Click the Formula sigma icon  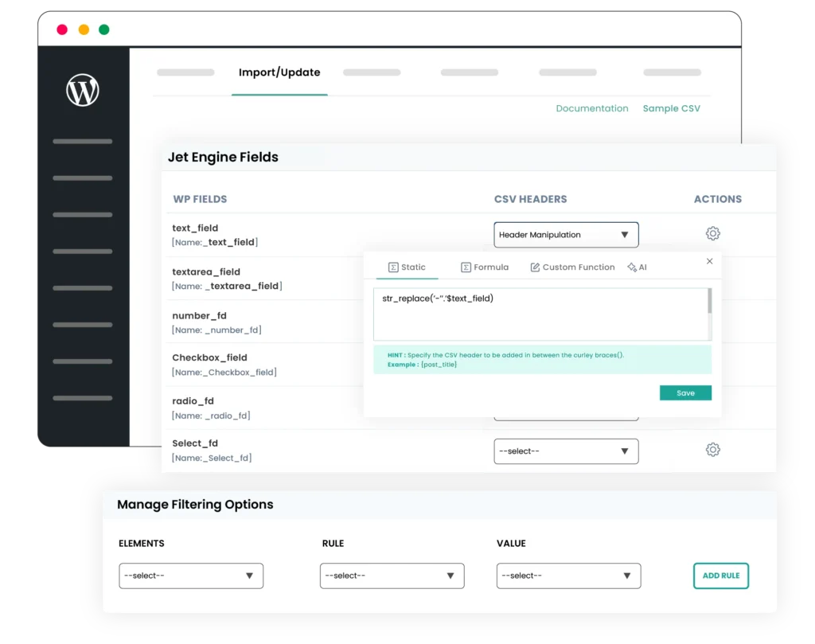click(467, 267)
